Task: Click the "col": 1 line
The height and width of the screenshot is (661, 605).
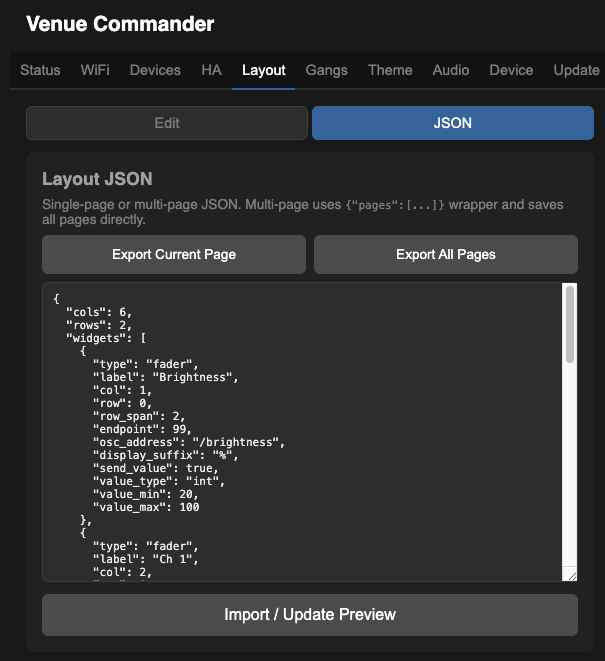Action: [122, 390]
